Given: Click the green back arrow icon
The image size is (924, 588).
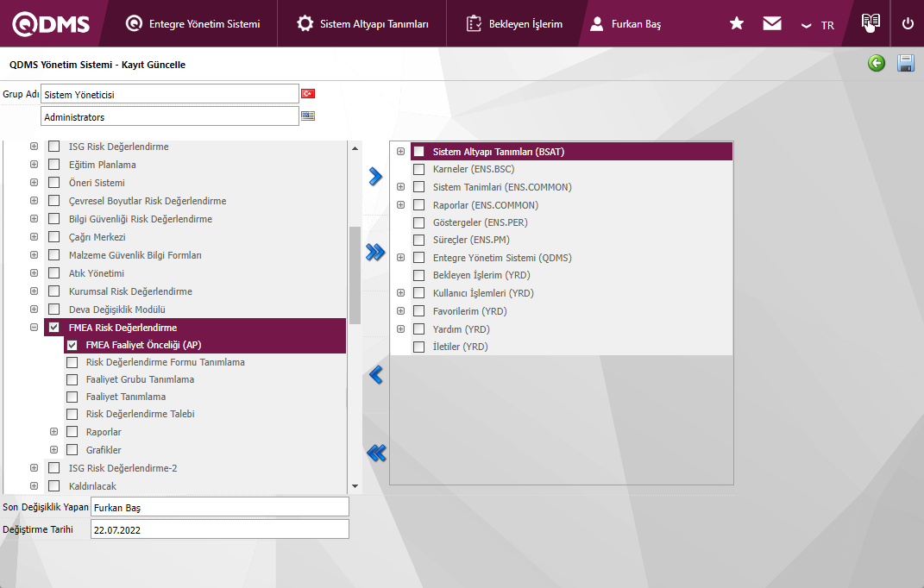Looking at the screenshot, I should click(x=877, y=64).
